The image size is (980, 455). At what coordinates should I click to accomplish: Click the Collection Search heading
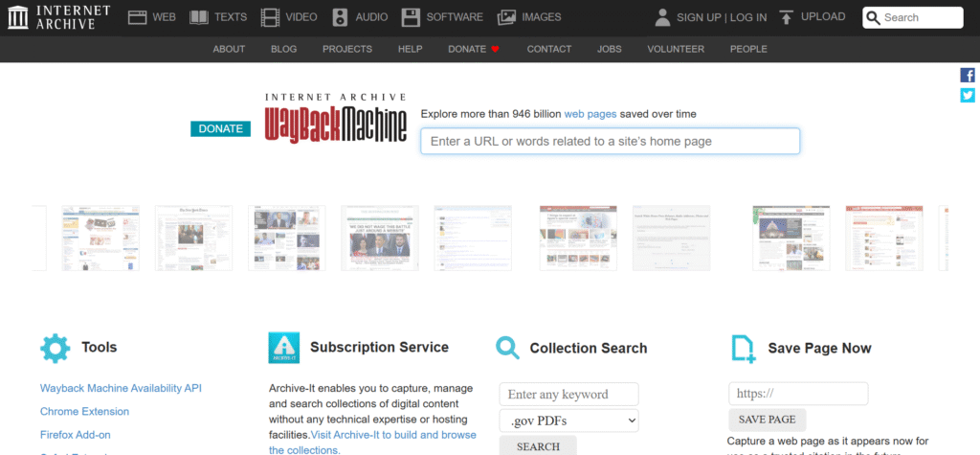coord(589,349)
